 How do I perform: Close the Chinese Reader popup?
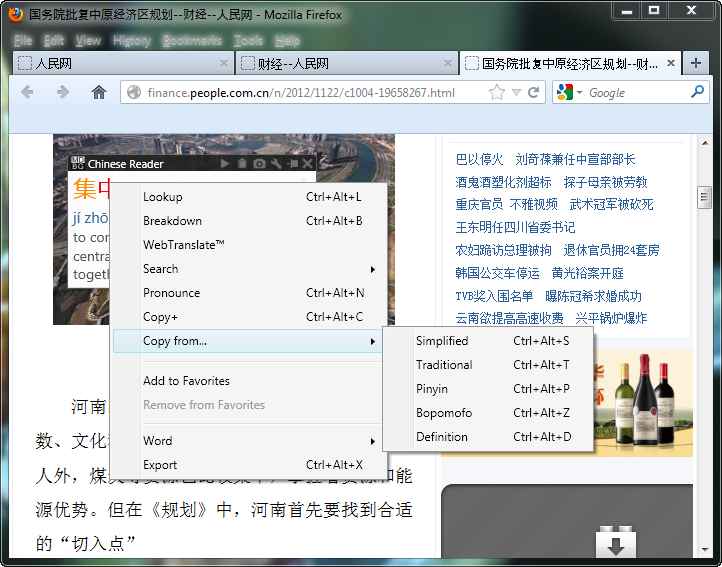coord(308,164)
